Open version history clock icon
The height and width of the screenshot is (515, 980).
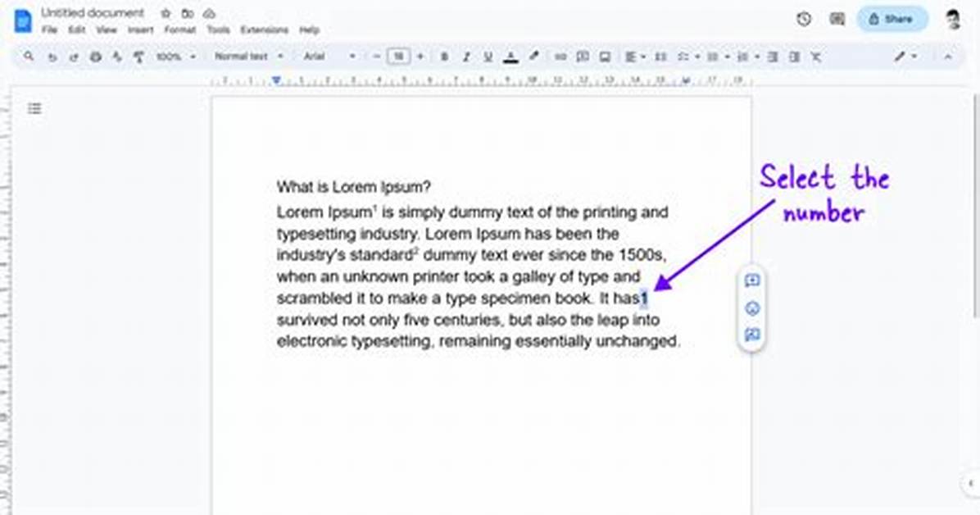(x=804, y=19)
